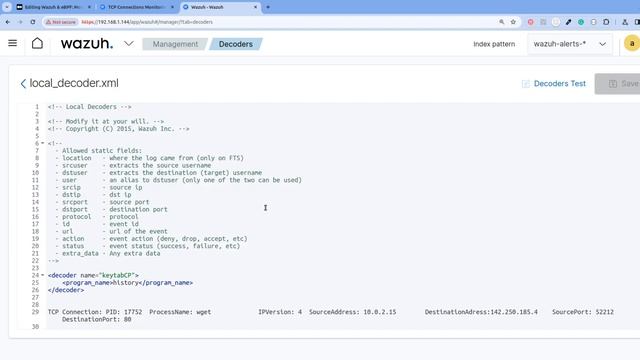The width and height of the screenshot is (640, 360).
Task: Expand the Wazuh app menu chevron
Action: click(129, 43)
